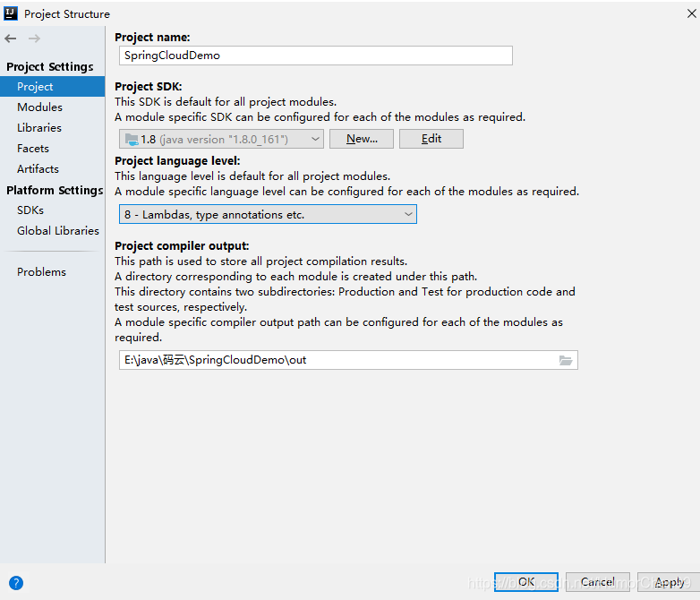Click the Project Settings heading

[x=50, y=67]
